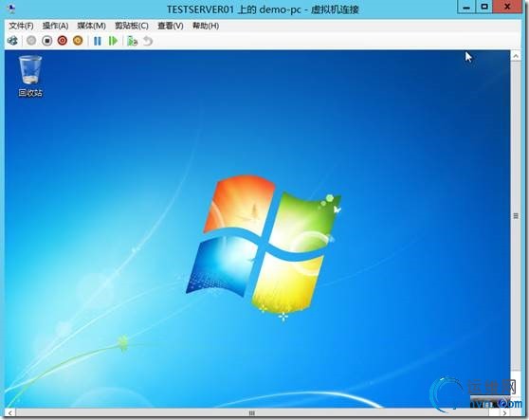Open the 文件(F) menu

point(21,26)
